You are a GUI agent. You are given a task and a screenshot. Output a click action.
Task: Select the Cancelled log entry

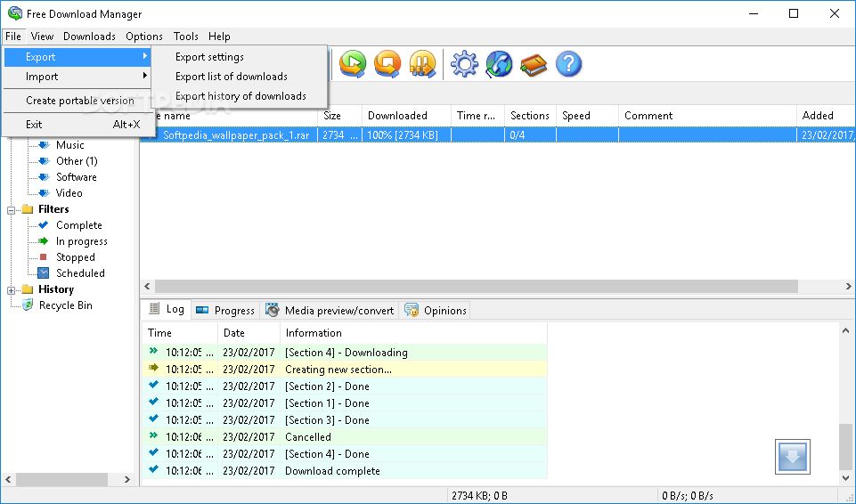coord(345,437)
